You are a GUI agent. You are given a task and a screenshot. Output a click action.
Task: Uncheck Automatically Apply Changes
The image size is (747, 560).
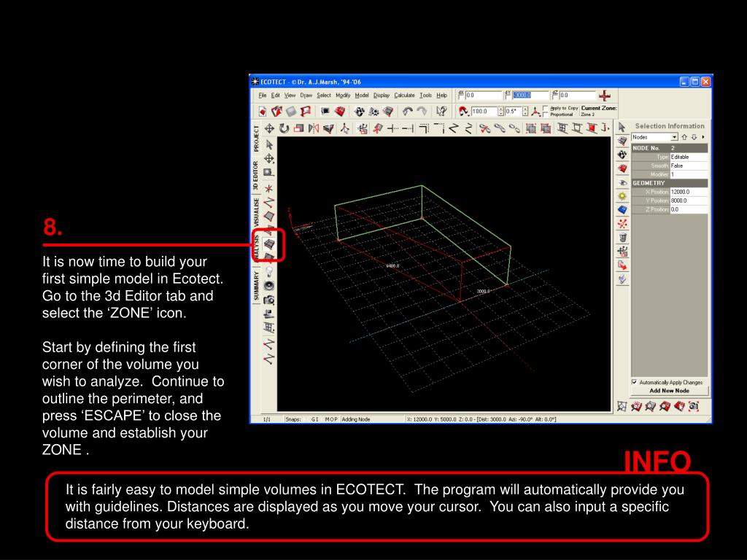(x=635, y=382)
